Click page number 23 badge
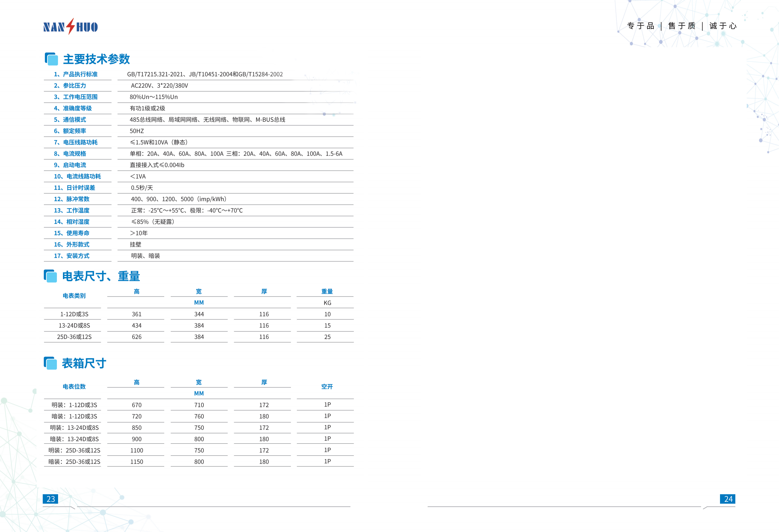This screenshot has height=532, width=779. click(x=51, y=499)
